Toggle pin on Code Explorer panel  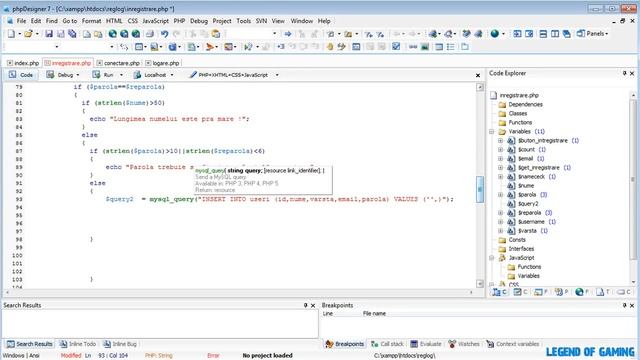(x=624, y=73)
